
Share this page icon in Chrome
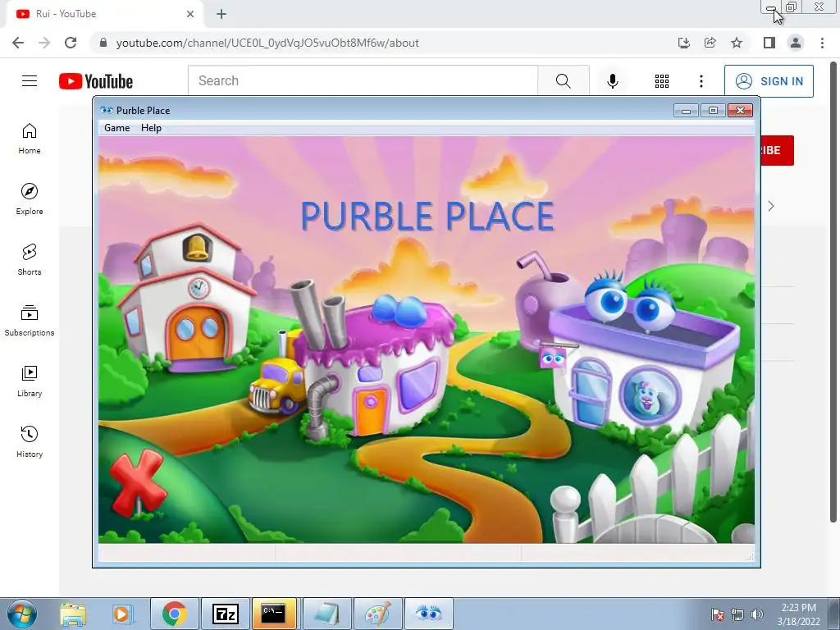click(x=710, y=43)
